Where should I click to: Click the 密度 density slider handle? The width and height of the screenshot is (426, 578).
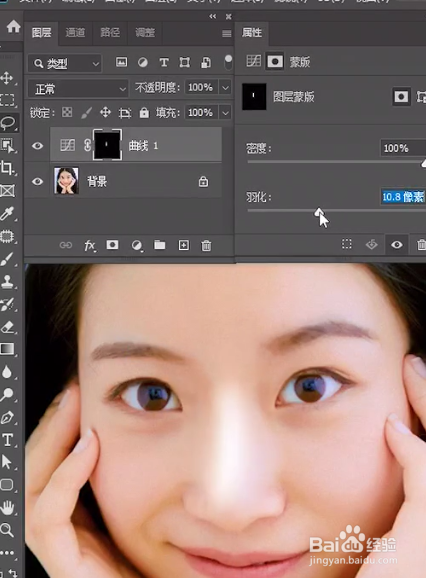[424, 163]
